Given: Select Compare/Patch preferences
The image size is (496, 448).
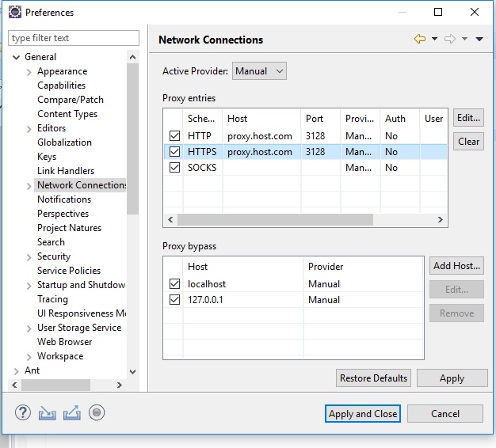Looking at the screenshot, I should point(71,100).
